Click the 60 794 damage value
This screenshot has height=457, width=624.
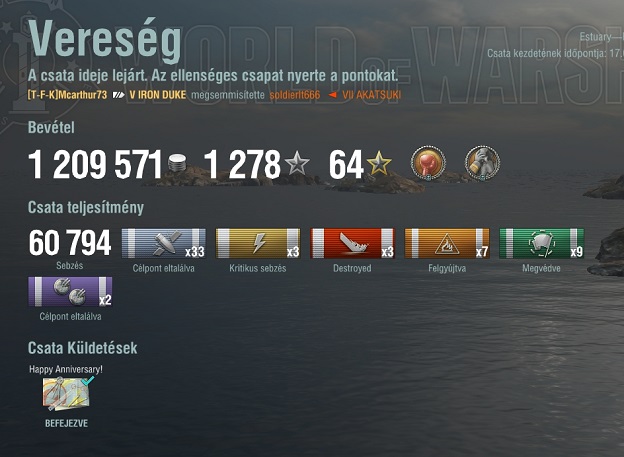[70, 242]
